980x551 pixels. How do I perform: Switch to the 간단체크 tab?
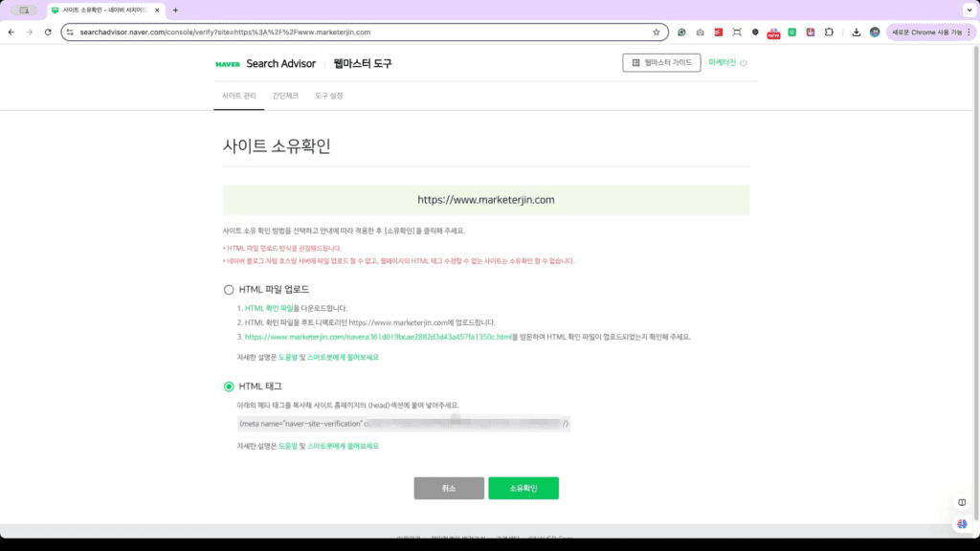285,96
